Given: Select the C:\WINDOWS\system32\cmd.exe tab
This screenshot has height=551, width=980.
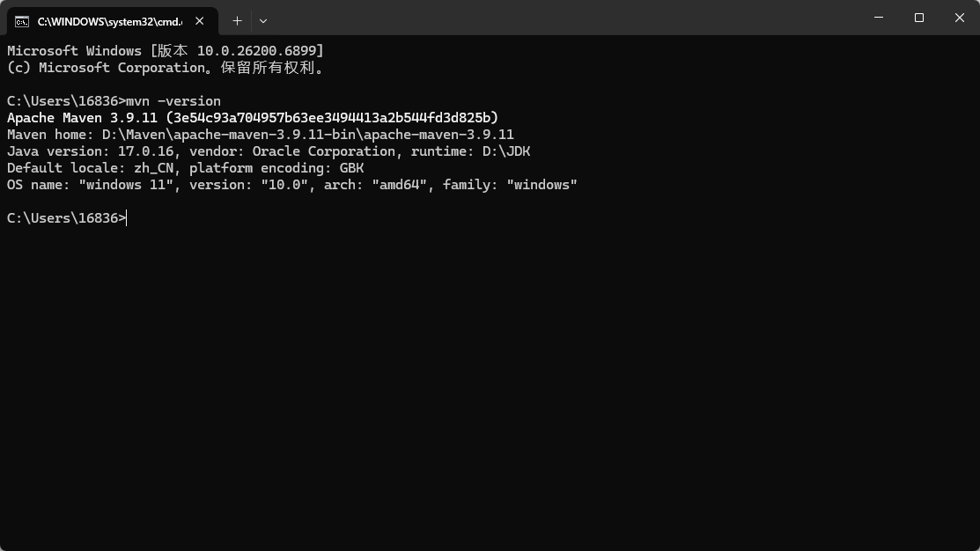Looking at the screenshot, I should (x=106, y=21).
